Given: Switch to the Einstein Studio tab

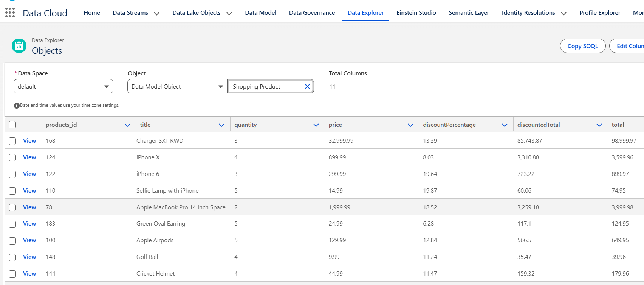Looking at the screenshot, I should [x=416, y=13].
